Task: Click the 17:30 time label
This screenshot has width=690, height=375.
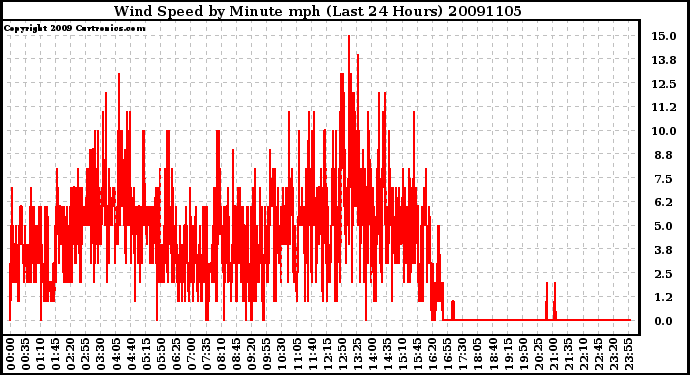Action: 462,354
